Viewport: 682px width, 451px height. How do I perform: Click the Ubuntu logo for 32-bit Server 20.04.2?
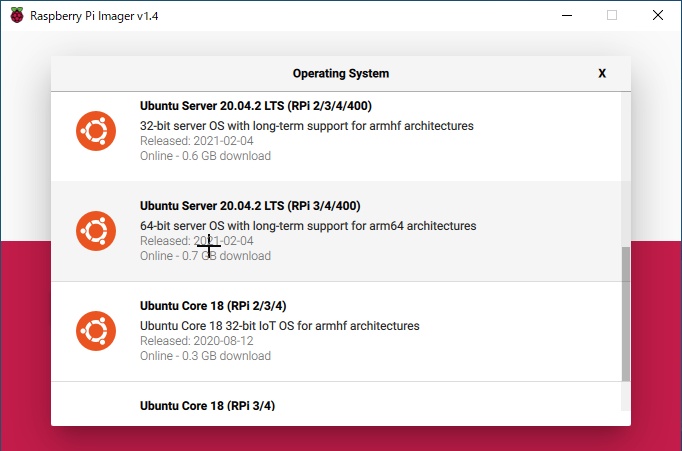click(x=96, y=131)
